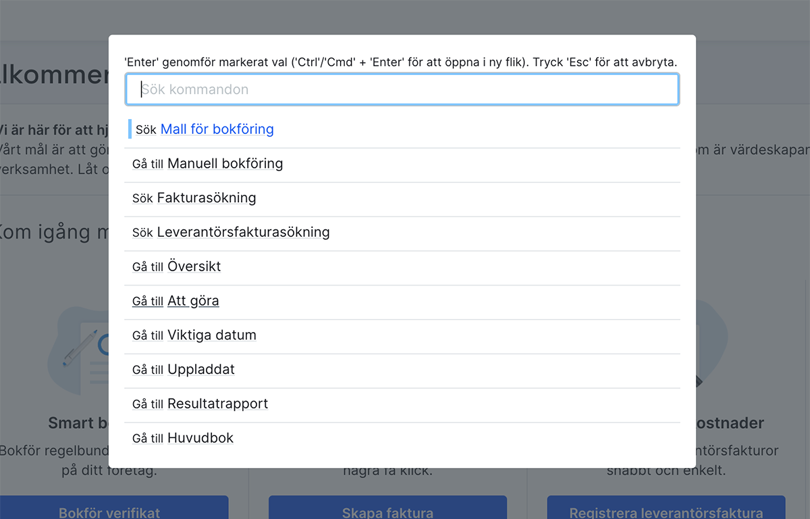Viewport: 810px width, 519px height.
Task: Open Fakturasökning search command
Action: 206,198
